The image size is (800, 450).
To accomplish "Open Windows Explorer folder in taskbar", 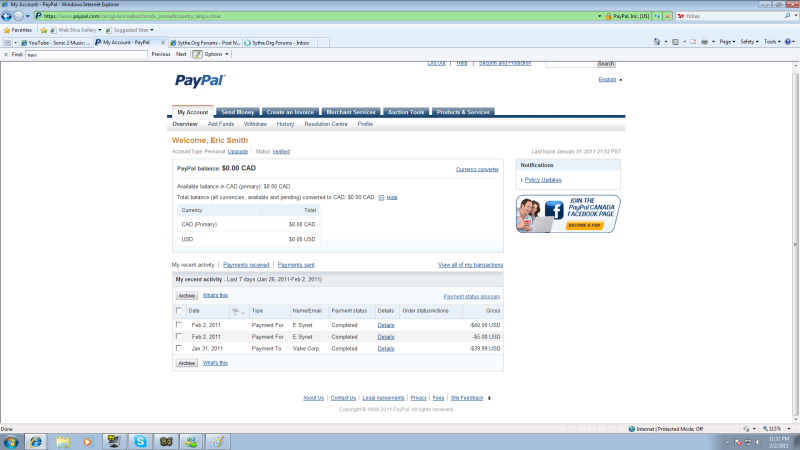I will [63, 442].
